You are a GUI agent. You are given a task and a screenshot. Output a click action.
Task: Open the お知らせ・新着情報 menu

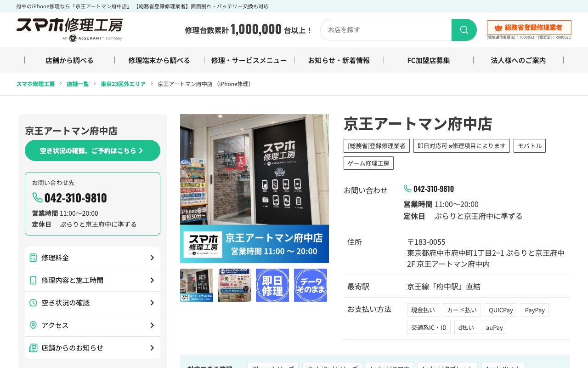click(339, 60)
